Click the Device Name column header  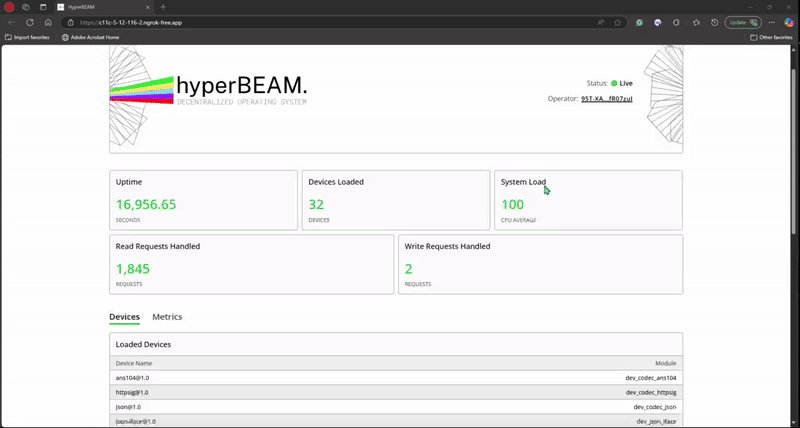point(134,363)
